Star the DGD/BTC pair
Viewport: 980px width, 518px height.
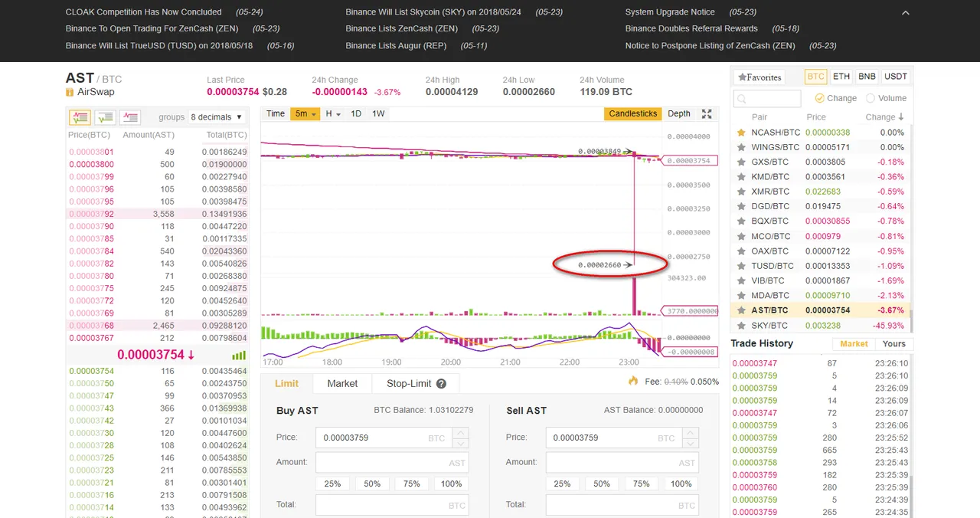[740, 206]
